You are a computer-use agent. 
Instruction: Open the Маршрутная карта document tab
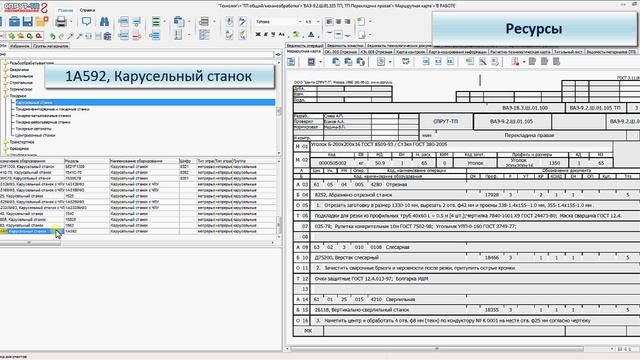[x=304, y=52]
